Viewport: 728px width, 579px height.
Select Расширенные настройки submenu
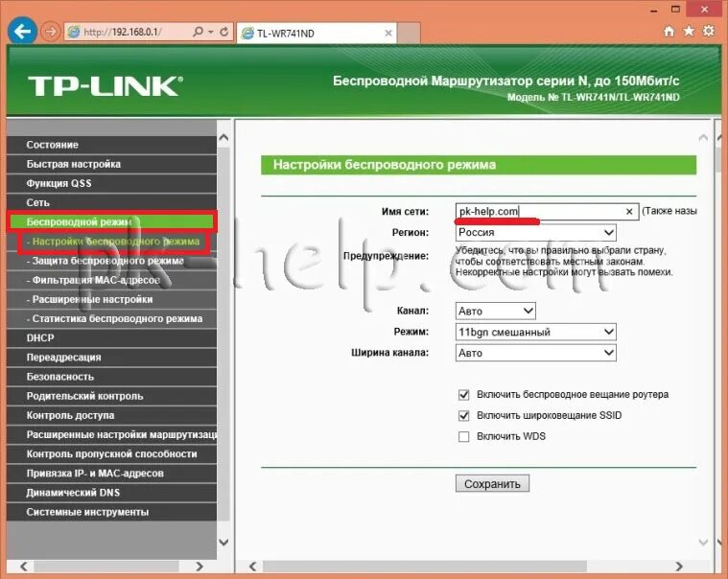(111, 299)
